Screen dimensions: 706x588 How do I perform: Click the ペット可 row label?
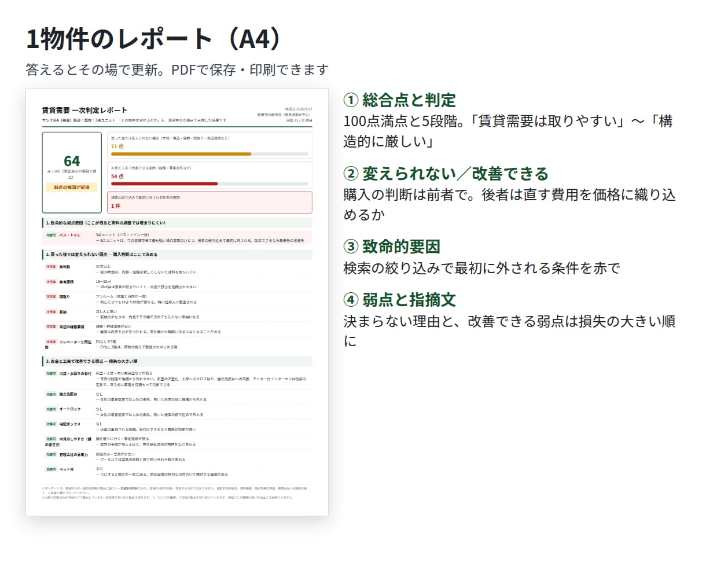click(67, 469)
